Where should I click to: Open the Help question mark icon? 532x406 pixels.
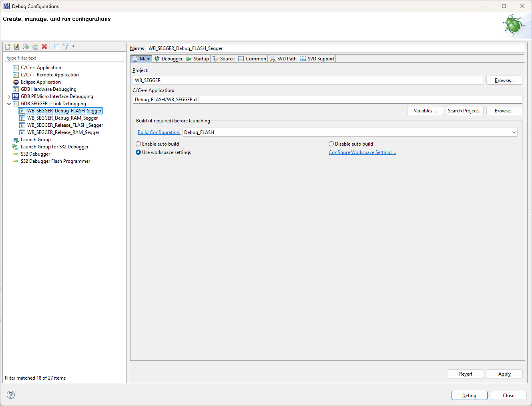click(11, 395)
